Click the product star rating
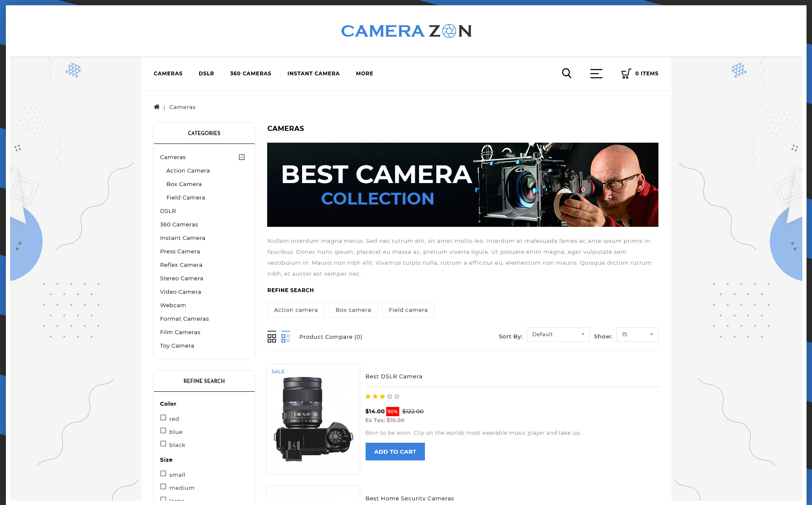 click(x=382, y=396)
